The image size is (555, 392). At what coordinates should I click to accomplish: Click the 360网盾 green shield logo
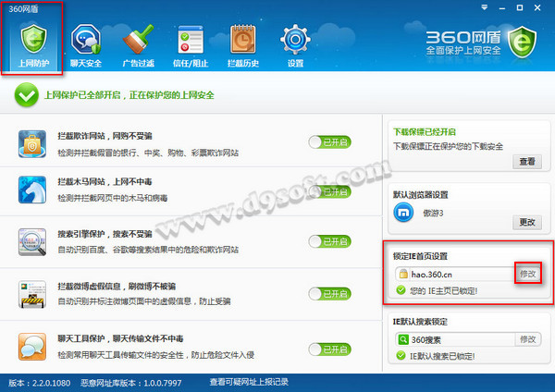(x=522, y=43)
